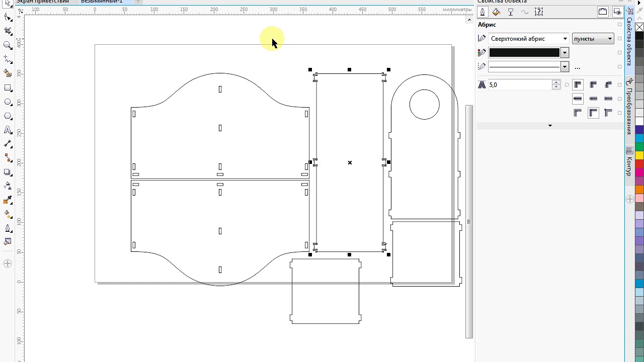Open the line style dropdown arrow
This screenshot has width=644, height=362.
pos(565,67)
